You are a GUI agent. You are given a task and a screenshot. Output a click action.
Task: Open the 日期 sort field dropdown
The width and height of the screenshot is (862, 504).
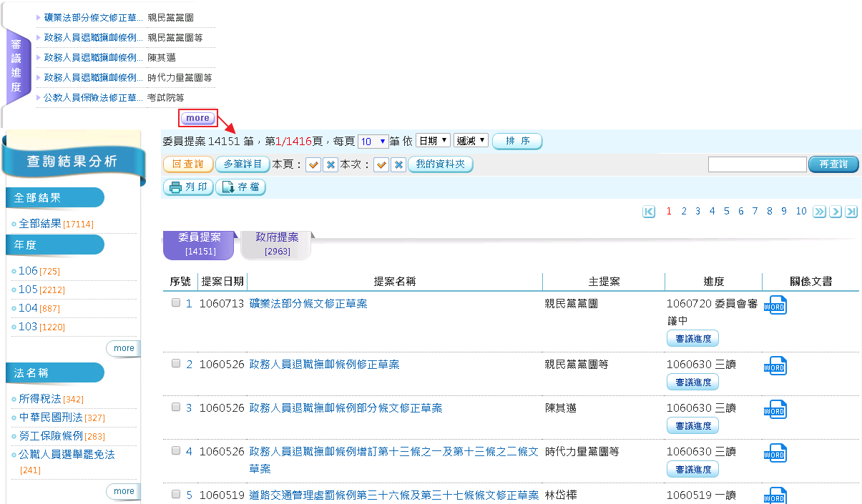(433, 141)
